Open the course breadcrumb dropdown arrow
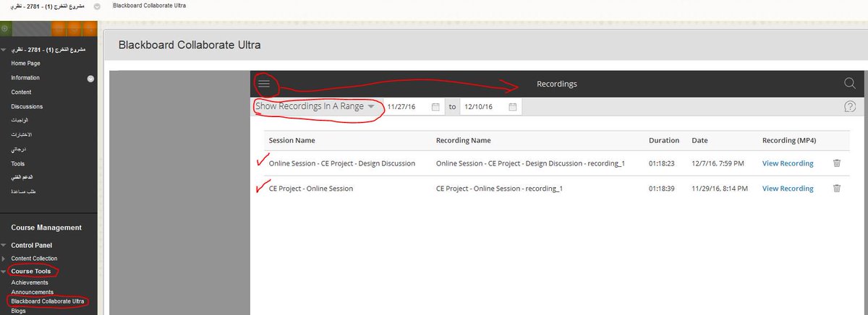The image size is (868, 315). (x=98, y=6)
